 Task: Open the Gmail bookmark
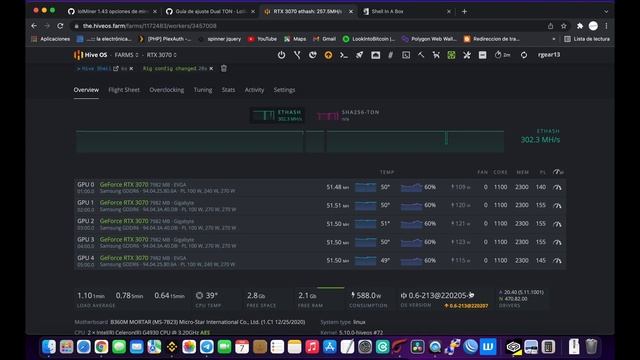(x=324, y=39)
